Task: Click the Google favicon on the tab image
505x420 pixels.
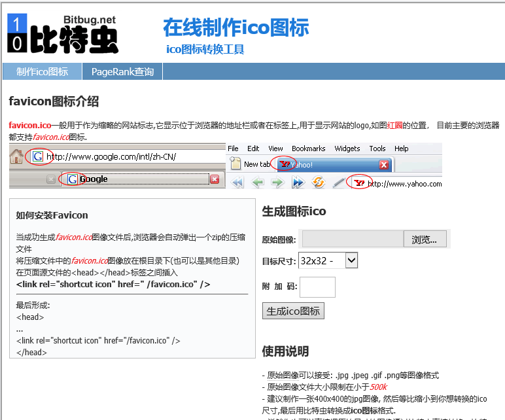Action: pos(72,179)
